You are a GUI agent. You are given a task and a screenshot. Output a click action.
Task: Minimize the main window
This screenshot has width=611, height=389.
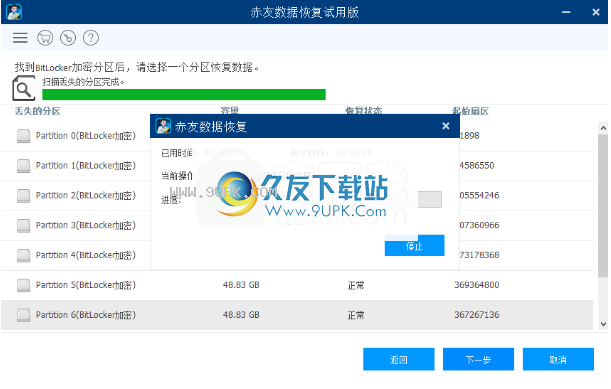pyautogui.click(x=566, y=12)
